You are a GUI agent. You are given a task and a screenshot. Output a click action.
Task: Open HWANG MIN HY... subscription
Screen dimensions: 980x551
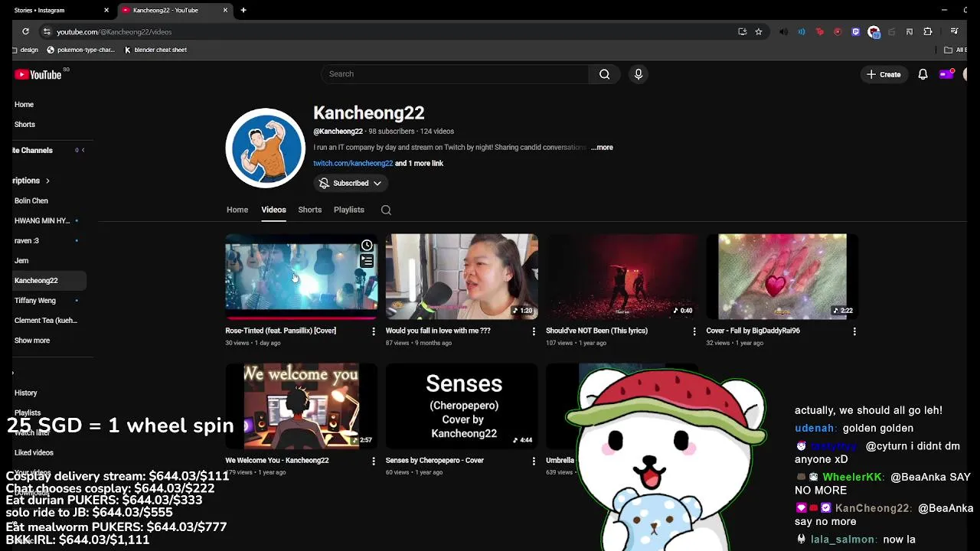point(42,220)
